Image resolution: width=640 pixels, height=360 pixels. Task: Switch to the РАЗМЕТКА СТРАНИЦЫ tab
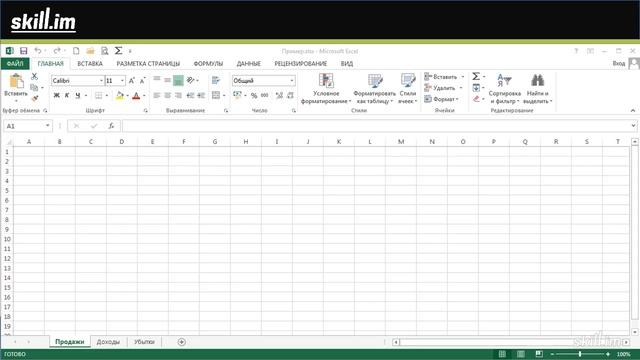148,64
